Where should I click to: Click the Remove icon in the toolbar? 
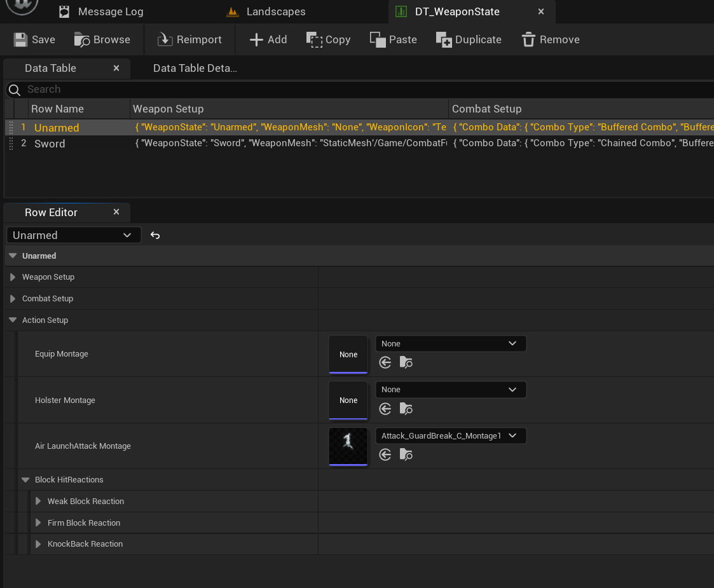point(528,39)
